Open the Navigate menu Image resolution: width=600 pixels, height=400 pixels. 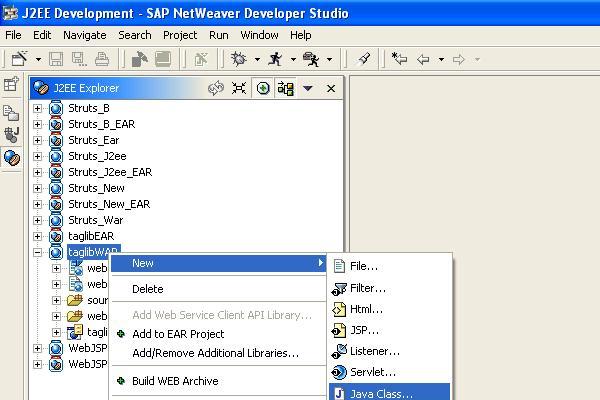84,35
